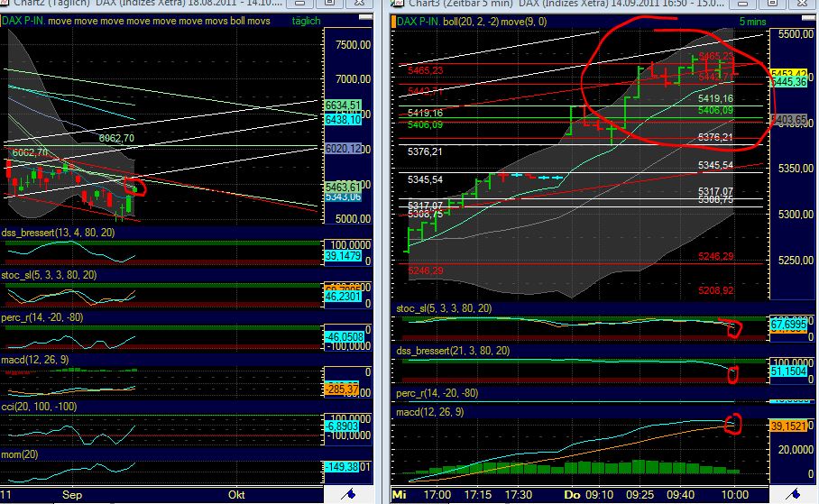The height and width of the screenshot is (504, 819).
Task: Click the orange marker beside Chart3's DAX P-IN.
Action: [394, 22]
